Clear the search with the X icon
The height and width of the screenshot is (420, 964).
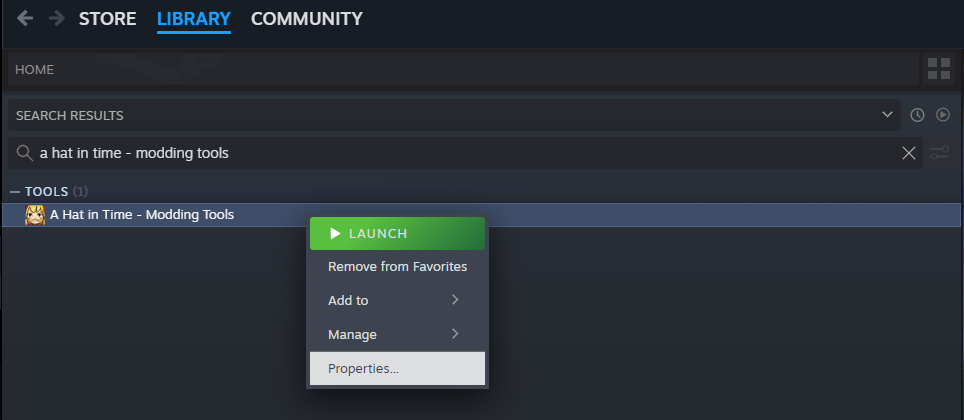pyautogui.click(x=909, y=153)
